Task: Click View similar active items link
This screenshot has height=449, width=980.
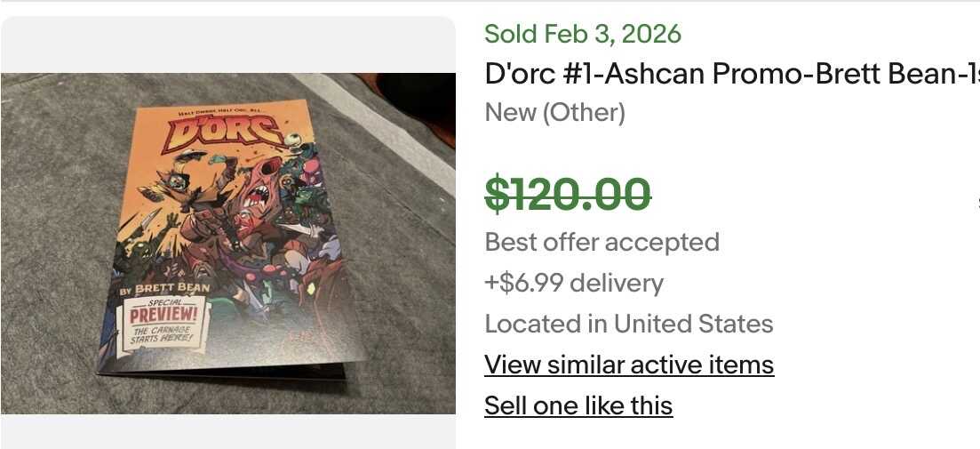Action: 629,365
